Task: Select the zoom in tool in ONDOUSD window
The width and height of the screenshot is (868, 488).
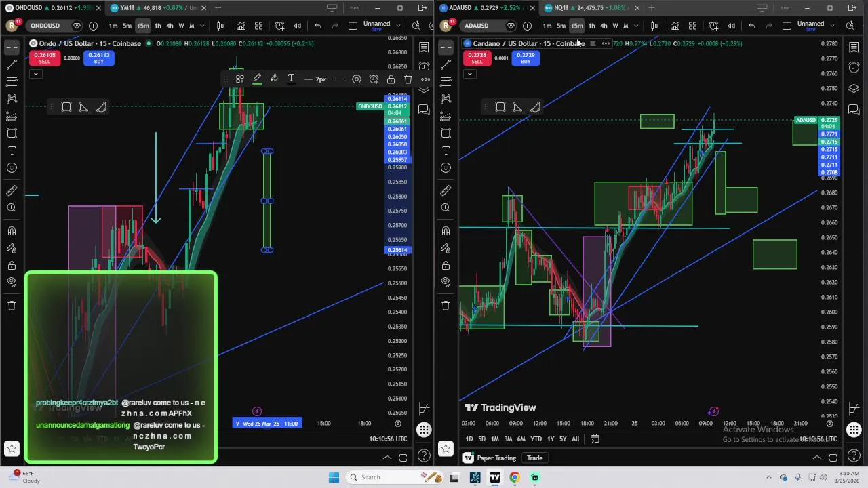Action: coord(12,208)
